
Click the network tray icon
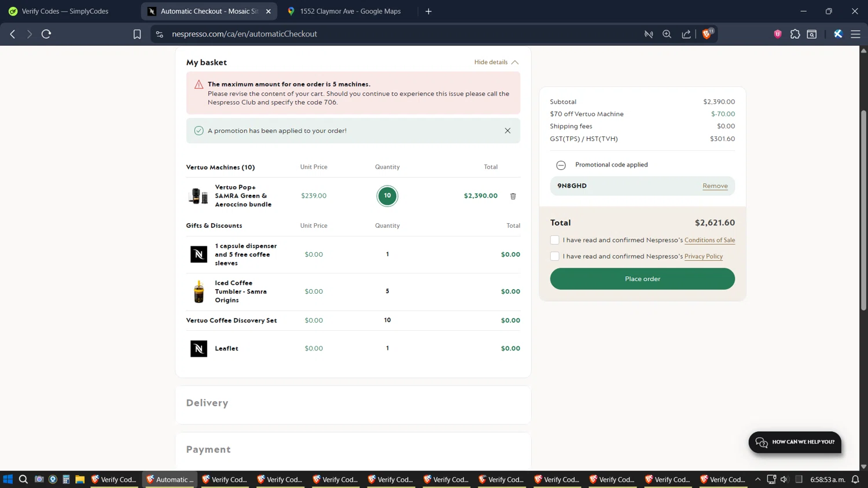(771, 479)
